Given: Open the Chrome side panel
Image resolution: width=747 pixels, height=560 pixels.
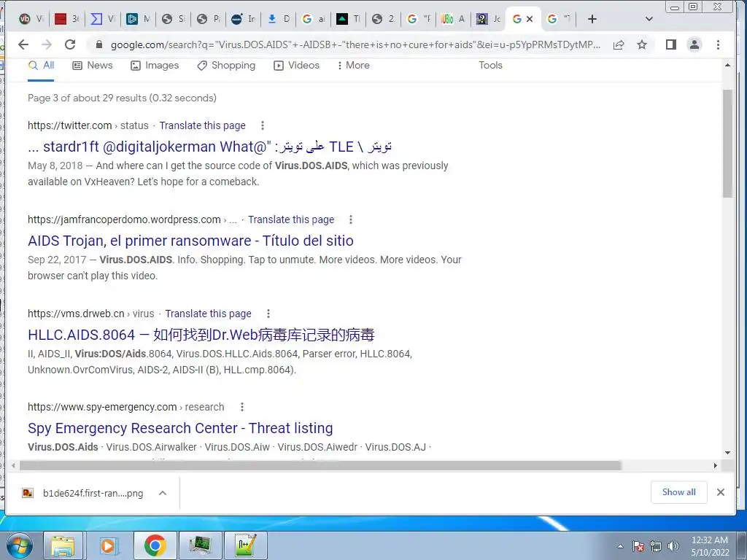Looking at the screenshot, I should 671,44.
